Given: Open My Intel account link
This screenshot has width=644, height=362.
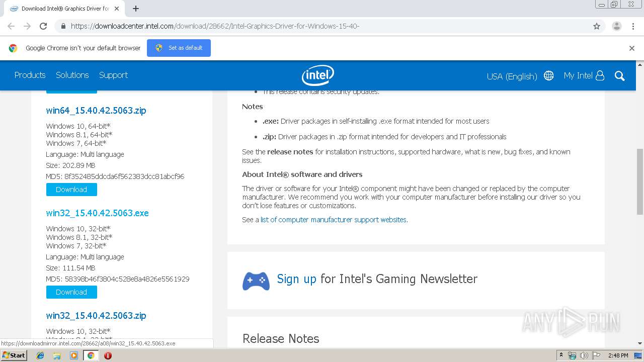Looking at the screenshot, I should pos(578,75).
